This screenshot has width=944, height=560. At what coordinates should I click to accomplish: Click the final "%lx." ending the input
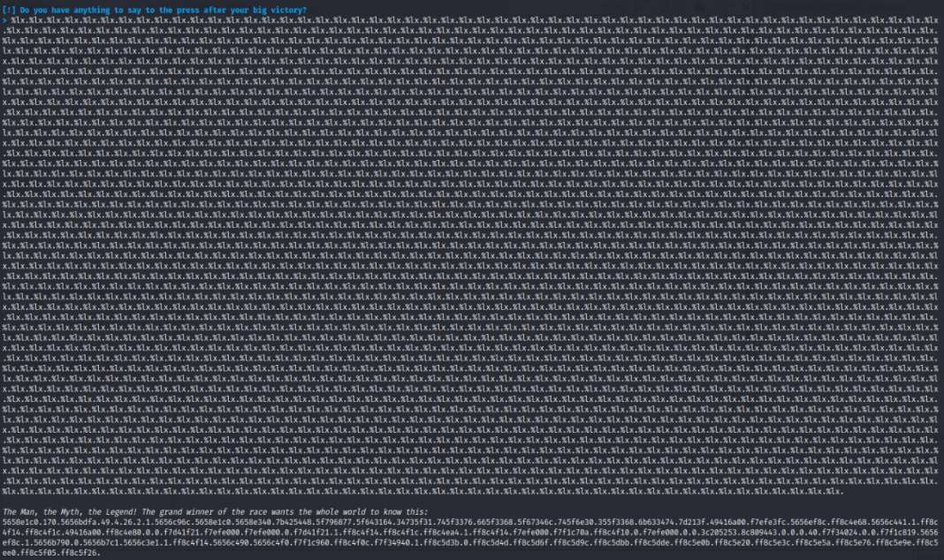tap(834, 491)
